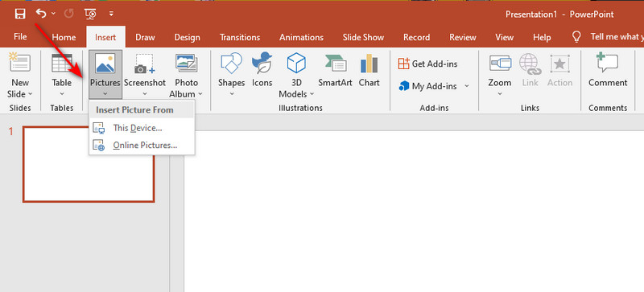Click the Shapes icon
Screen dimensions: 644x292
click(x=231, y=64)
